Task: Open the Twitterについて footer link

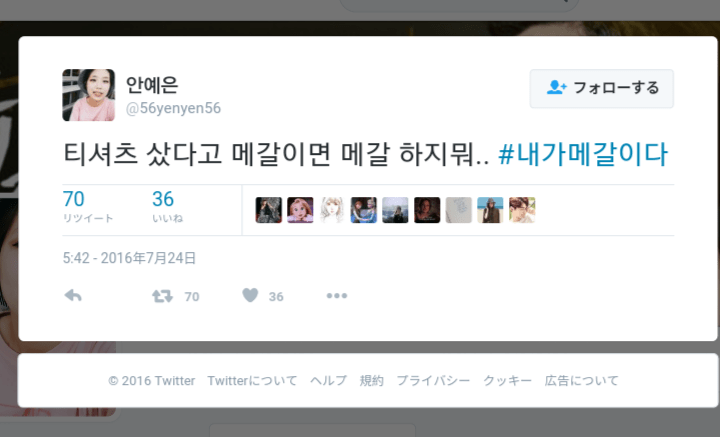Action: point(252,381)
